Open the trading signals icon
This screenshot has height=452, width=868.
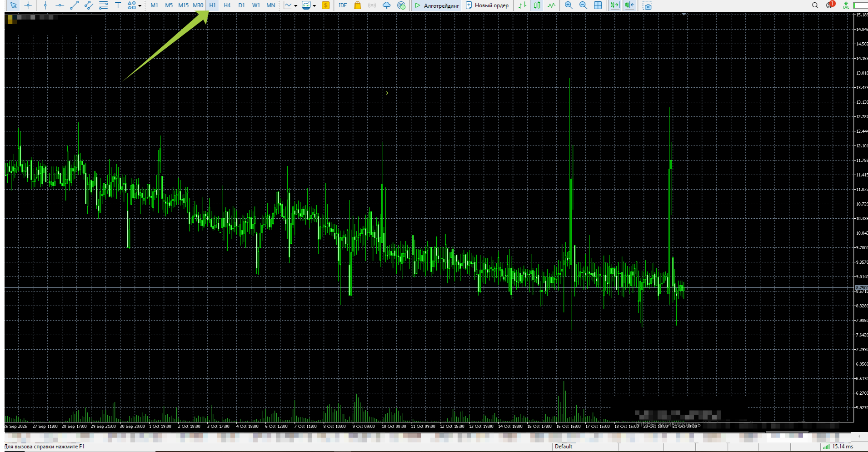tap(372, 5)
